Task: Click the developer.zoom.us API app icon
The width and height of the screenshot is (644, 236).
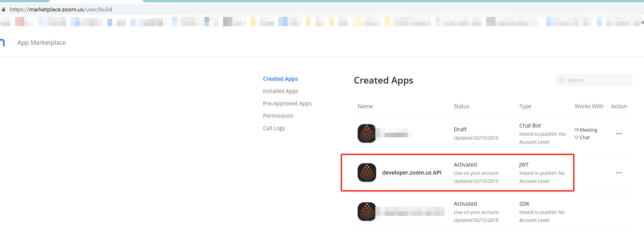Action: point(367,173)
